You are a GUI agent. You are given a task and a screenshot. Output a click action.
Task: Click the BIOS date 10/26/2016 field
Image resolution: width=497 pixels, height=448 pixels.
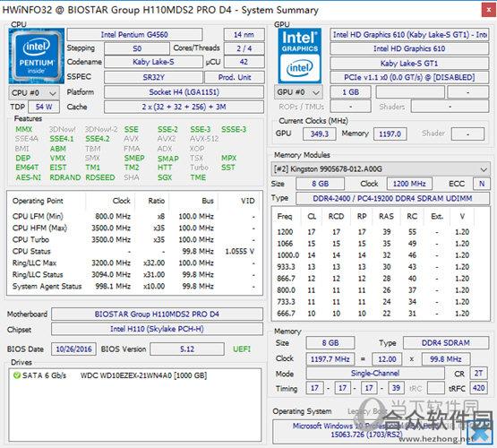click(73, 349)
